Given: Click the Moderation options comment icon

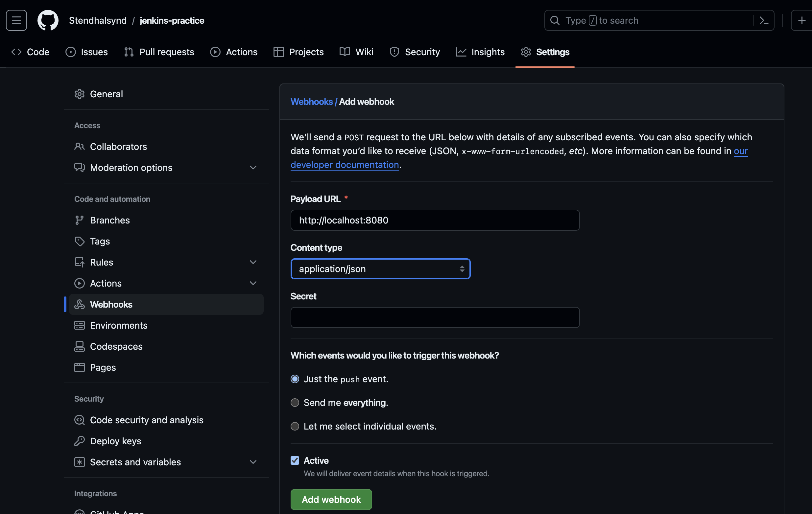Looking at the screenshot, I should [79, 168].
